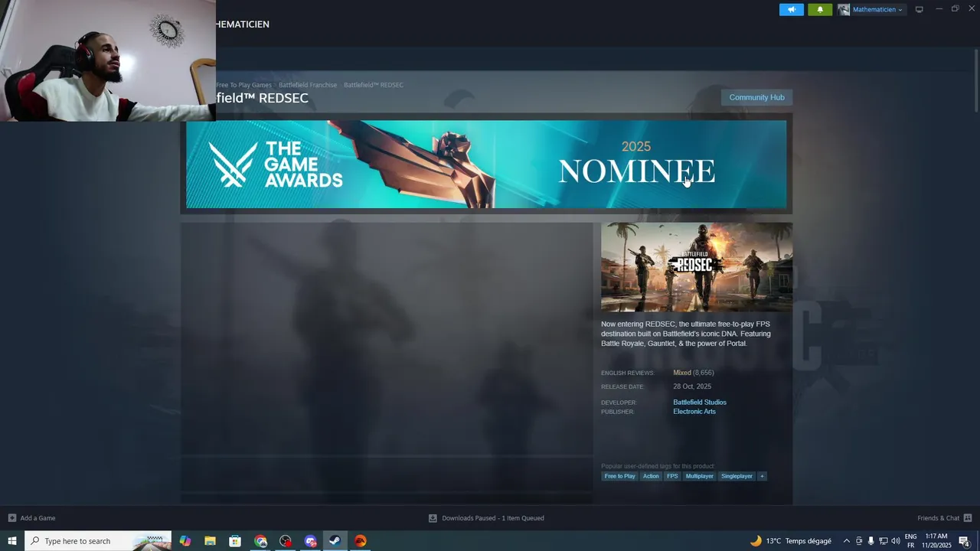Open Downloads Paused status

[493, 518]
